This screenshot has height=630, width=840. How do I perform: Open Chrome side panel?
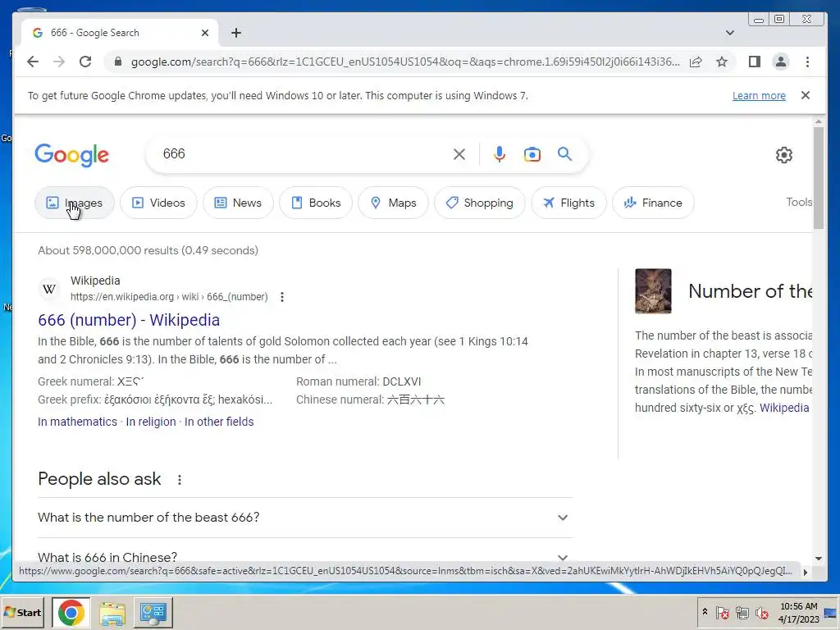(755, 62)
